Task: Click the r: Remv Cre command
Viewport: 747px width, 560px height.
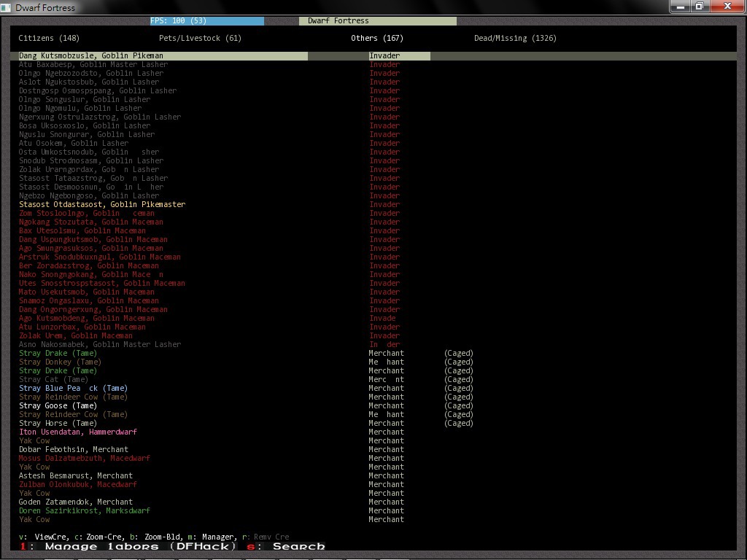Action: (x=266, y=537)
